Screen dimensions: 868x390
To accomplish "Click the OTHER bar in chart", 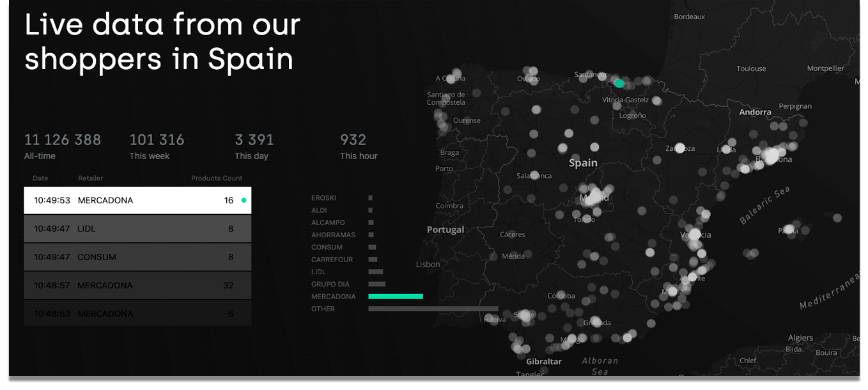I will click(433, 309).
